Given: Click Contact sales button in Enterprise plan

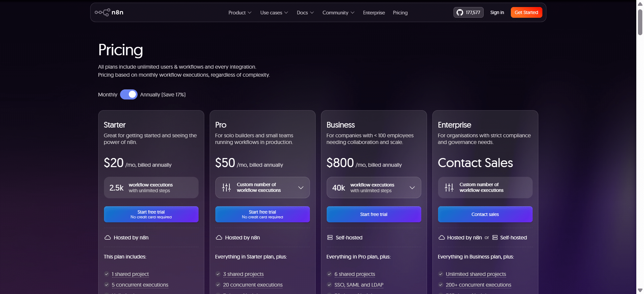Looking at the screenshot, I should pos(485,214).
